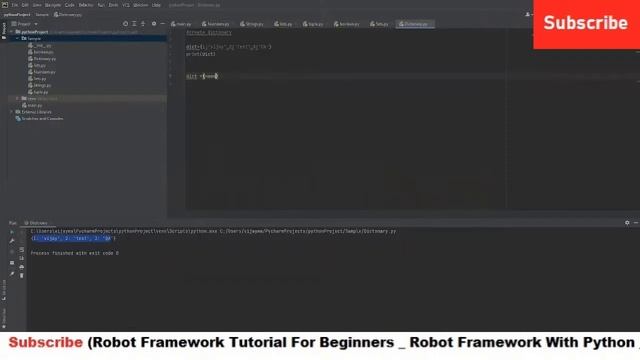Click the Stop icon in Run panel
Image resolution: width=640 pixels, height=360 pixels.
(12, 263)
